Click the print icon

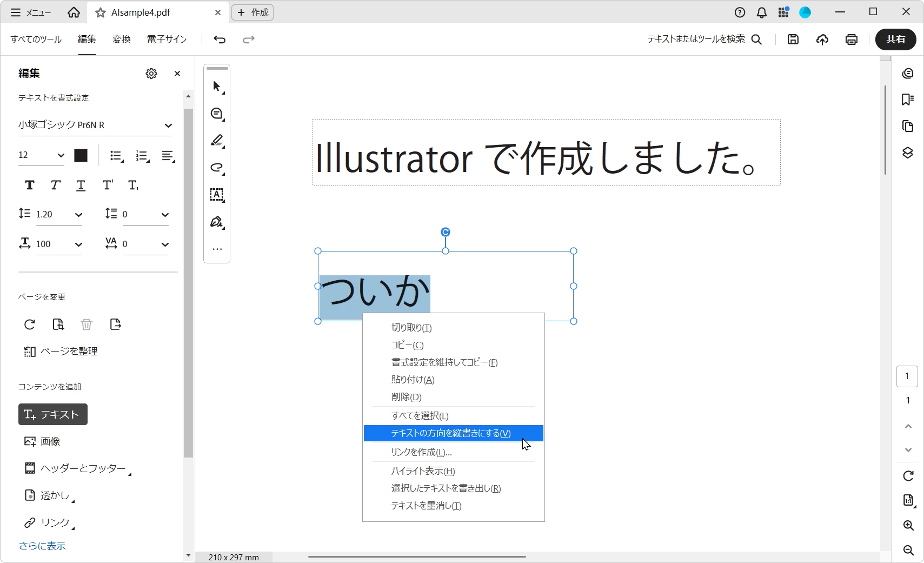(x=852, y=39)
